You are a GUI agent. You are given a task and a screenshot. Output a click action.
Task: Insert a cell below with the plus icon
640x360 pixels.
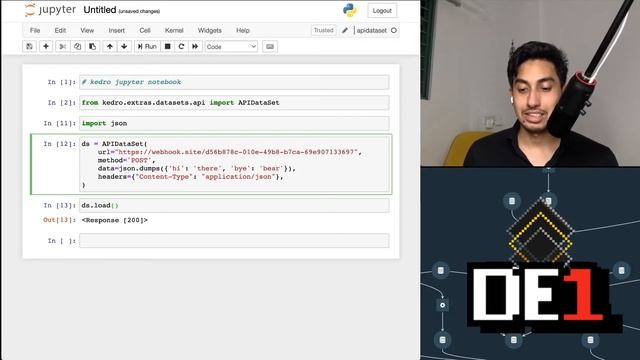[x=46, y=47]
